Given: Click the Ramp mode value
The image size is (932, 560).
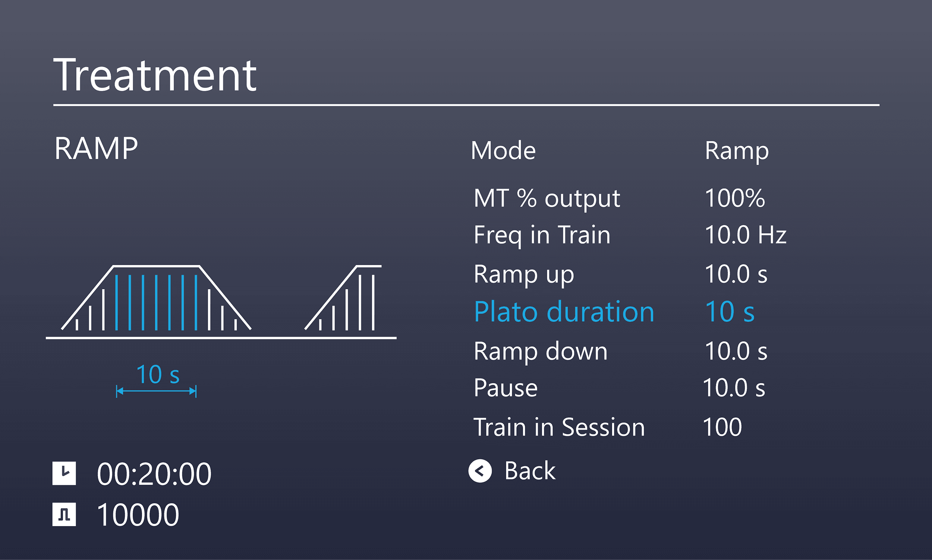Looking at the screenshot, I should [x=737, y=151].
